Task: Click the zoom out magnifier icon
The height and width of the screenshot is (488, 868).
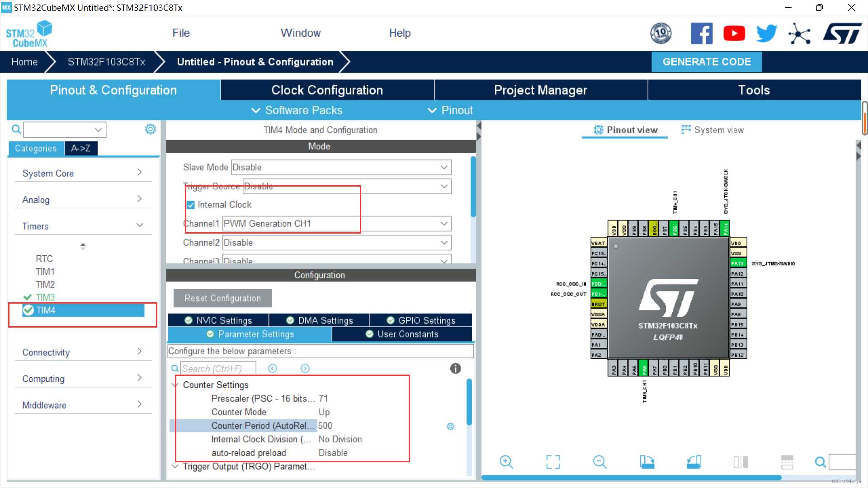Action: pos(599,462)
